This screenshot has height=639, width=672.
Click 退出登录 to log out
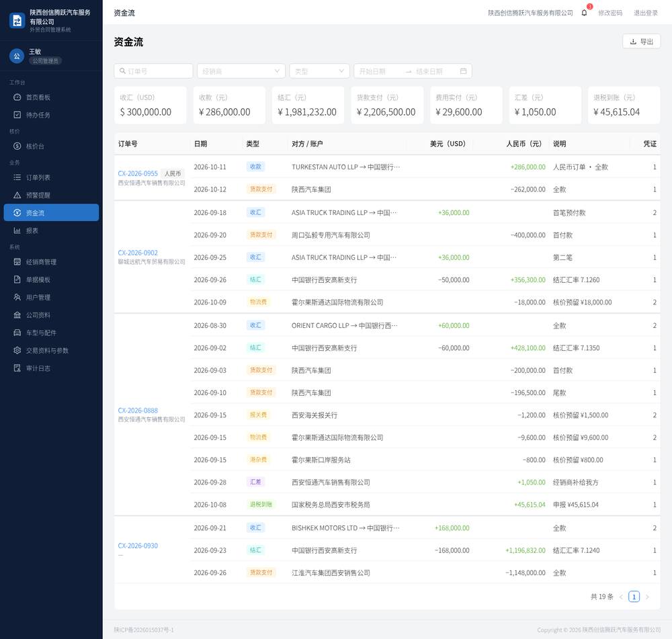(x=646, y=13)
